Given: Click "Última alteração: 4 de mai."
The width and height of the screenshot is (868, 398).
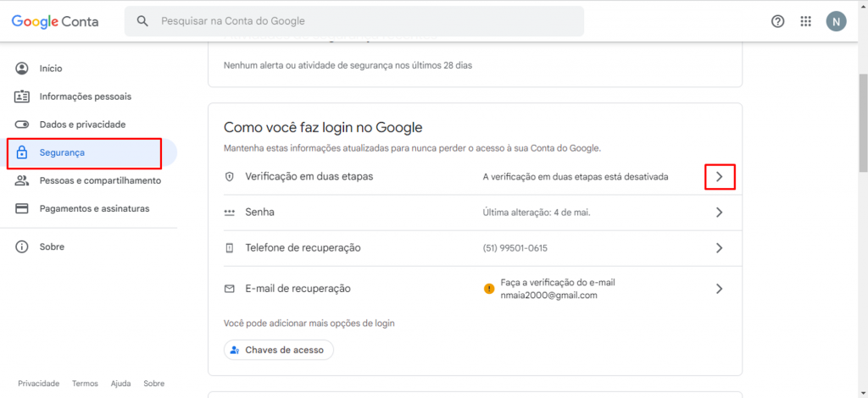Looking at the screenshot, I should [537, 213].
